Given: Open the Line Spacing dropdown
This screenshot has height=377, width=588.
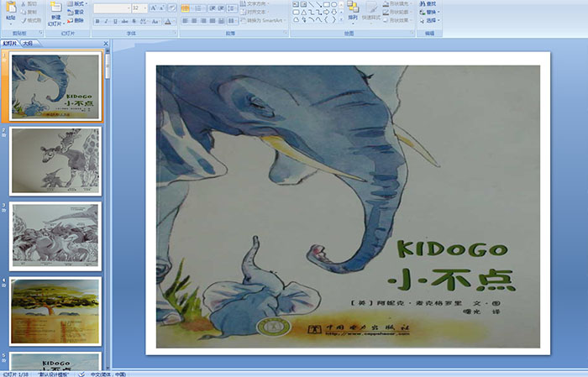Looking at the screenshot, I should point(232,8).
